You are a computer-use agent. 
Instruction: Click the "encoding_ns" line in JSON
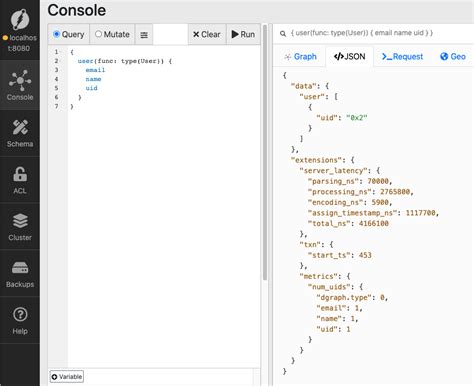point(350,202)
